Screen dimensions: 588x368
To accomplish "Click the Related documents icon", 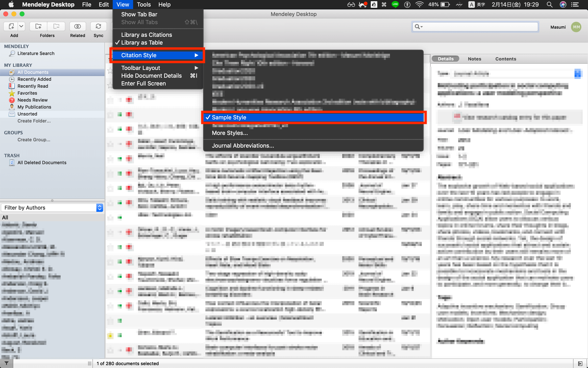I will [x=78, y=26].
